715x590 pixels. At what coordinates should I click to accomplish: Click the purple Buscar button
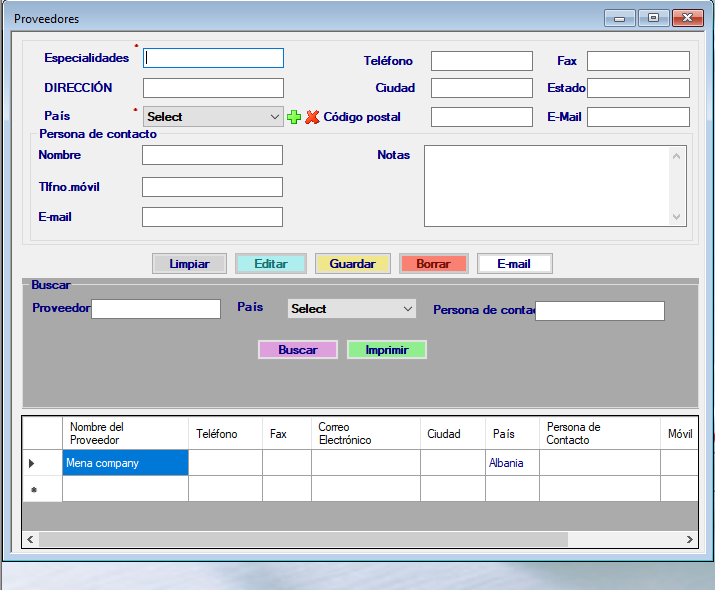pos(297,350)
